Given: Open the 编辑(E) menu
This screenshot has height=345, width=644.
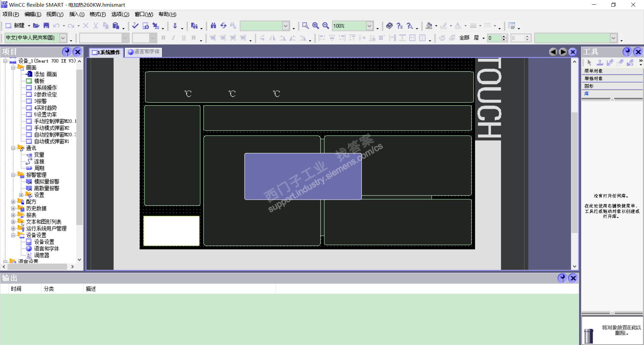Looking at the screenshot, I should tap(33, 14).
